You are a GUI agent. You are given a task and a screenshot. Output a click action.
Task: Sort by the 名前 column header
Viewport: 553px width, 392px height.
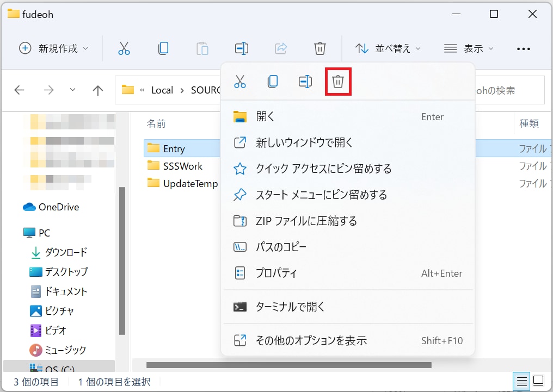coord(156,123)
